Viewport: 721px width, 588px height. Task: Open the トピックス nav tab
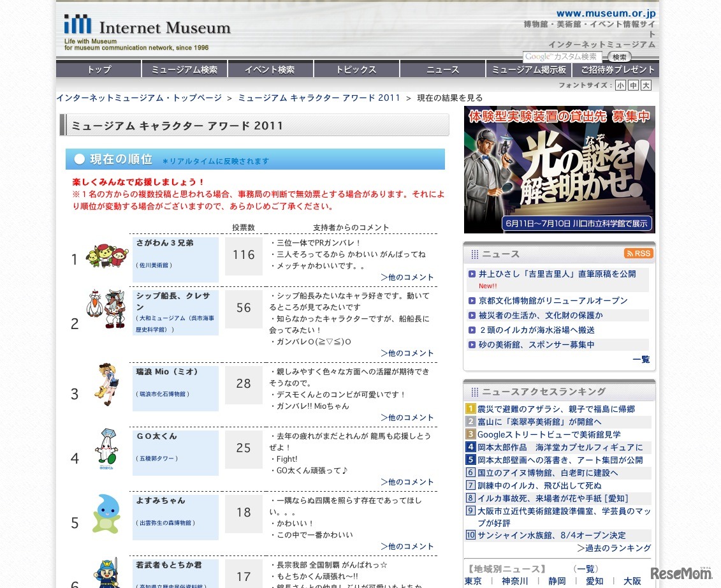pyautogui.click(x=356, y=70)
